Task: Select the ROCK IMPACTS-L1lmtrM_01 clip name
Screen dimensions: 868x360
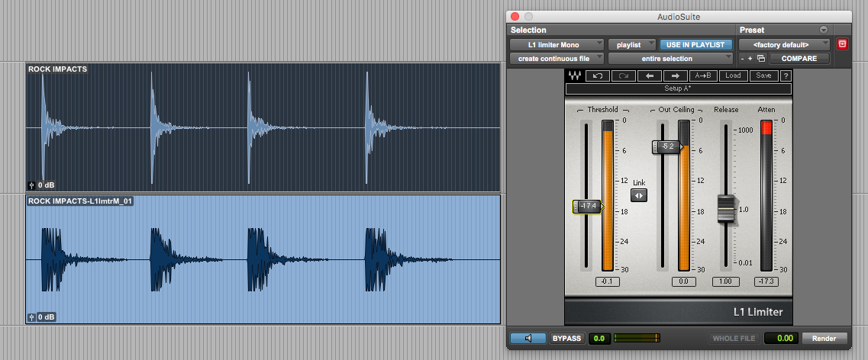Action: (80, 201)
